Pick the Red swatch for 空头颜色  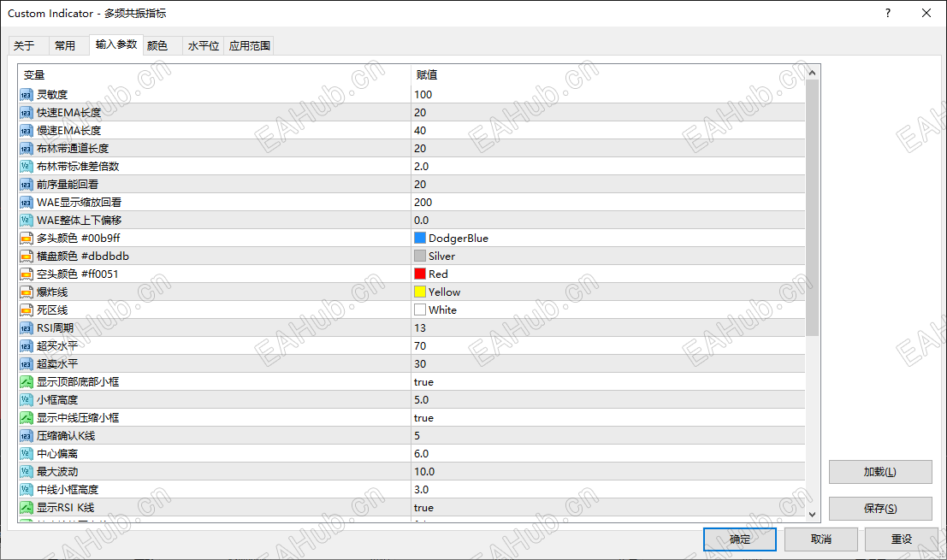click(420, 274)
